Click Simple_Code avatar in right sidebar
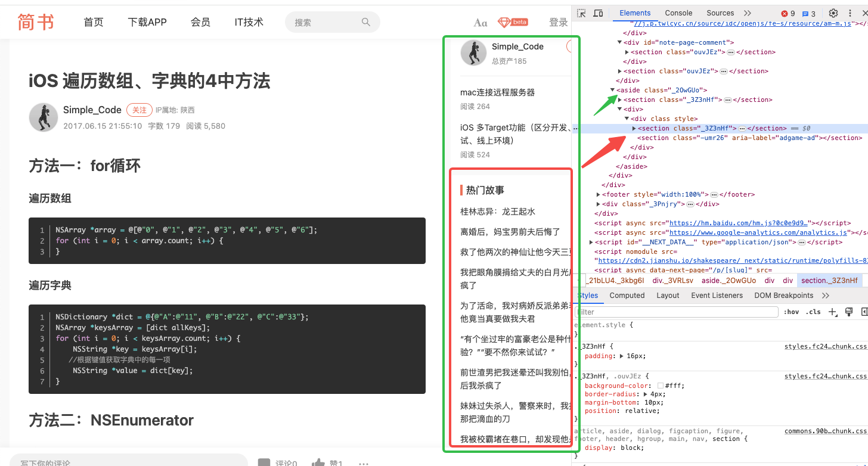This screenshot has width=868, height=466. 474,53
